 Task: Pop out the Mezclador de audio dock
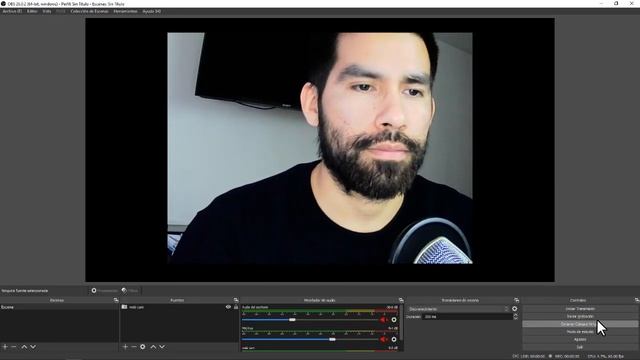pos(401,300)
